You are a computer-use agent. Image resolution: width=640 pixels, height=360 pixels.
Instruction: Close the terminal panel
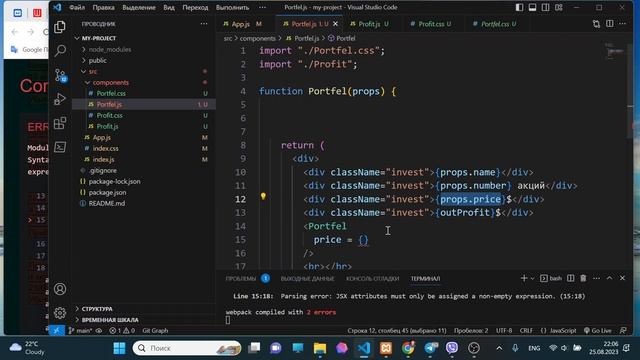622,278
